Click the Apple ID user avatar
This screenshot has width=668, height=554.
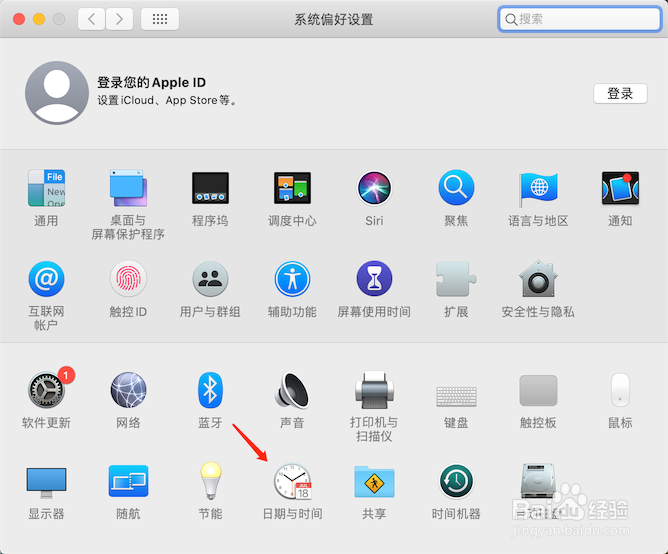coord(57,93)
